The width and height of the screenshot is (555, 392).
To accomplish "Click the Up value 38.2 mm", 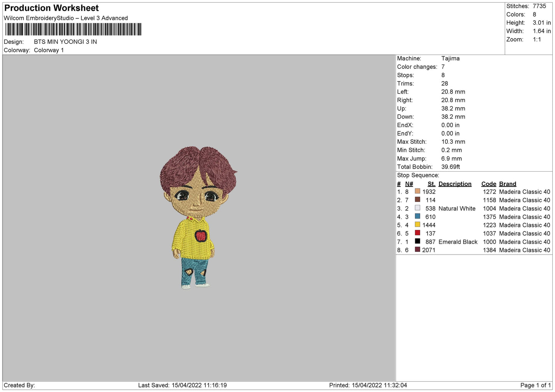I will [x=453, y=108].
